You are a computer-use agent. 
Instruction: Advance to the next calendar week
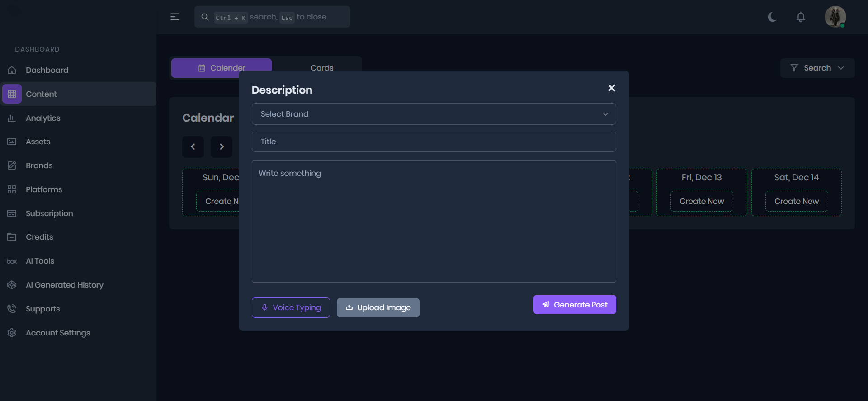coord(222,146)
